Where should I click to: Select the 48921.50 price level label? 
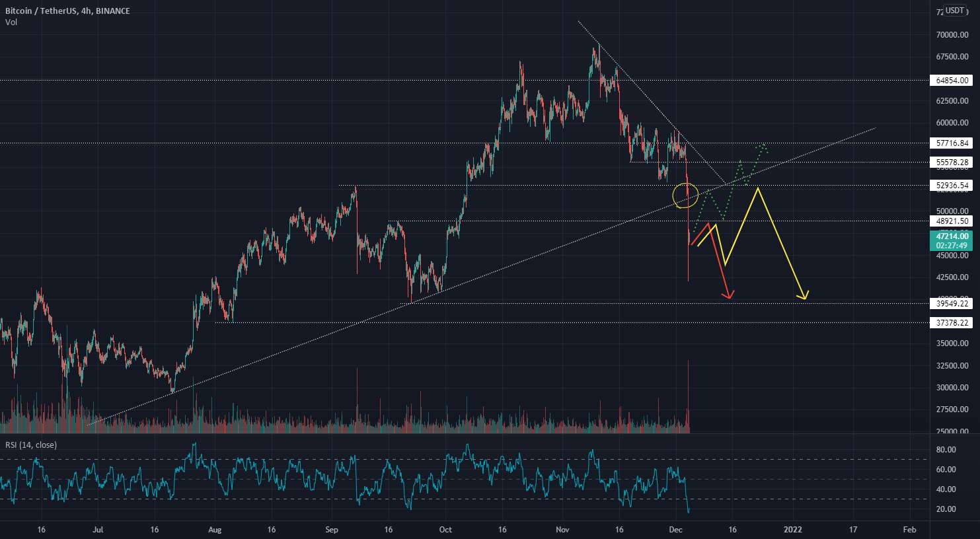(x=953, y=221)
